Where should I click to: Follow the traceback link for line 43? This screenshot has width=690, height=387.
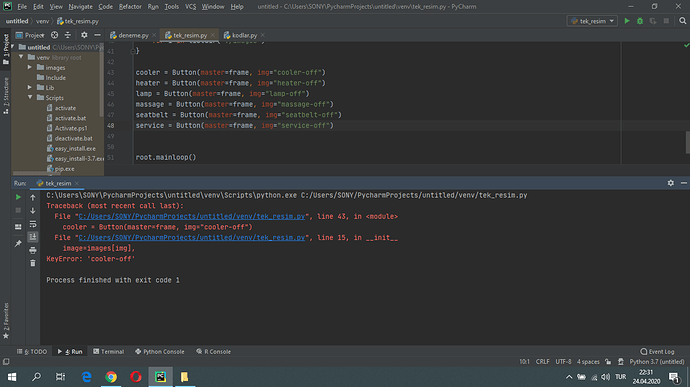(192, 216)
